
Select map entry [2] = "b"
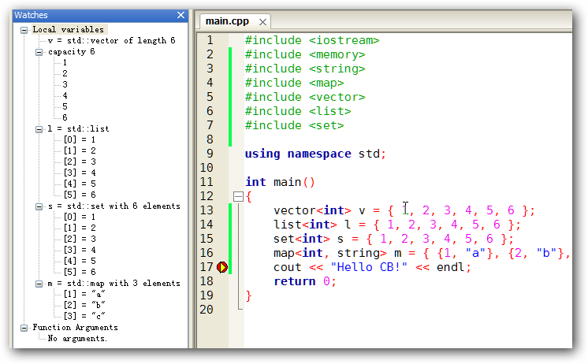(84, 305)
